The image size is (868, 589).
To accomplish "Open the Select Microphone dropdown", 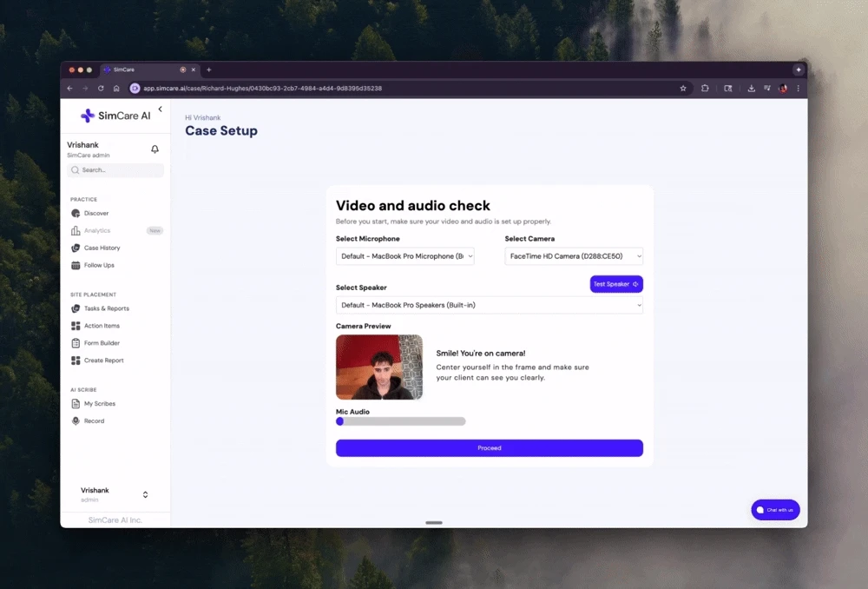I will pos(404,255).
